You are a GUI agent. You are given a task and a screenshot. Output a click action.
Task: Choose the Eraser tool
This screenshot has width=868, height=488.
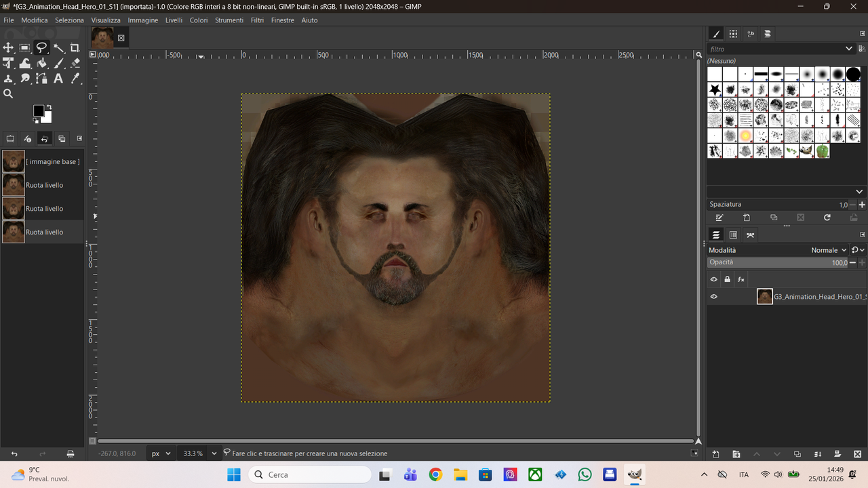(x=75, y=63)
